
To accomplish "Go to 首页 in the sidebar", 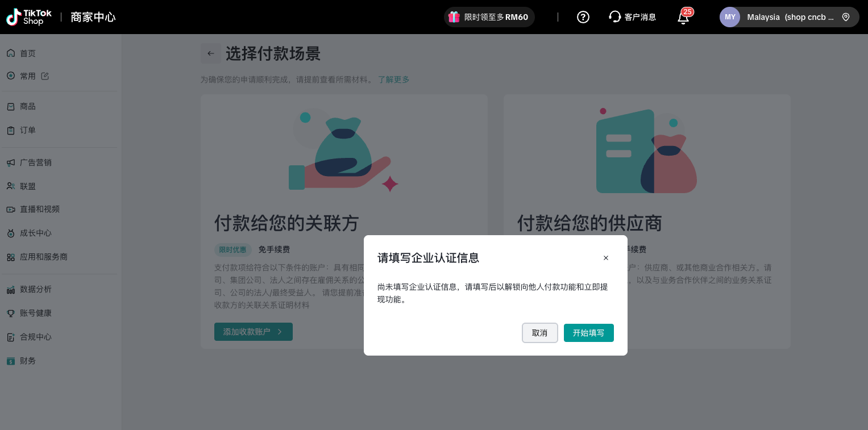I will [x=28, y=53].
